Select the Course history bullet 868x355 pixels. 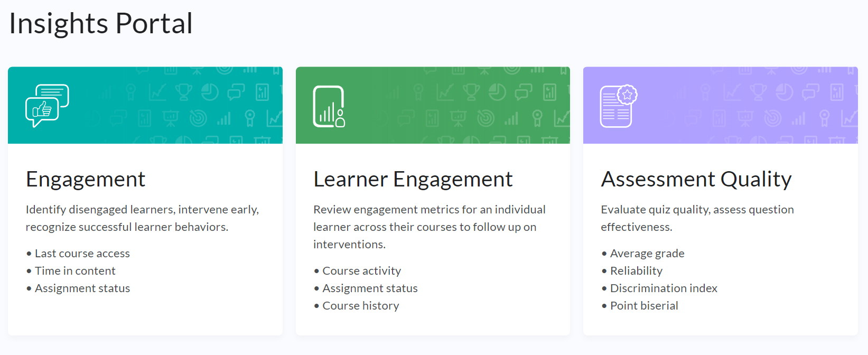coord(360,306)
